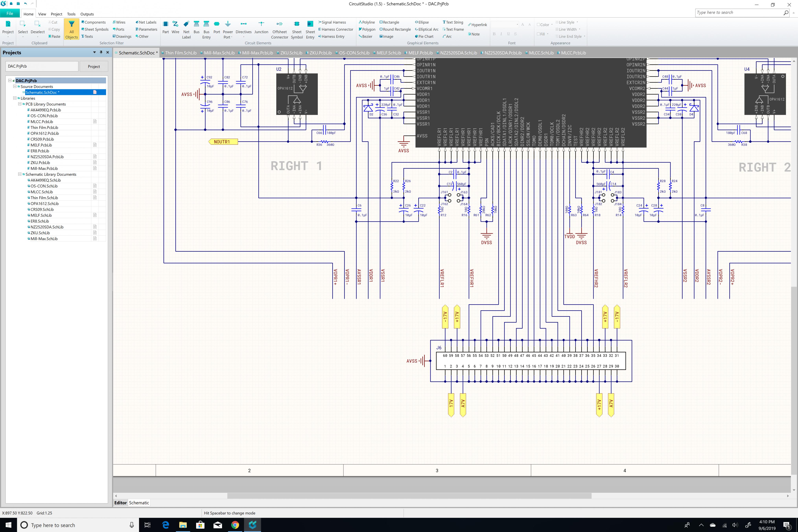Place a Sheet Entry
Viewport: 798px width, 532px height.
tap(310, 30)
